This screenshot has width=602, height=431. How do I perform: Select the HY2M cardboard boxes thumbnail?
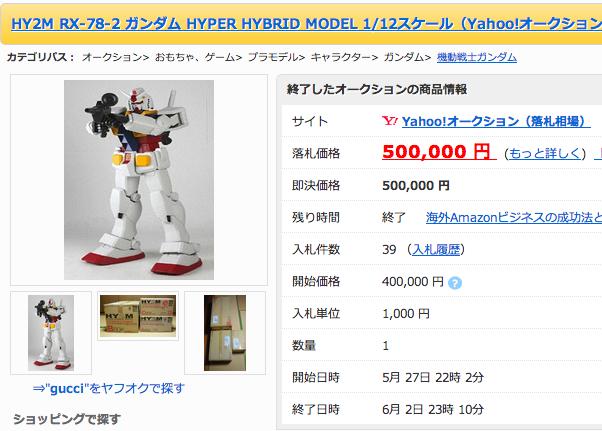tap(138, 316)
